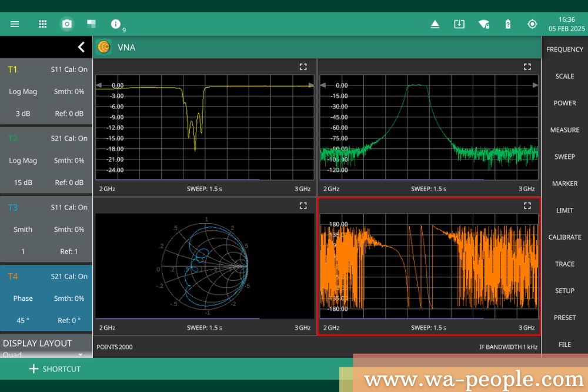Open the LIMIT menu
This screenshot has height=392, width=588.
(564, 210)
